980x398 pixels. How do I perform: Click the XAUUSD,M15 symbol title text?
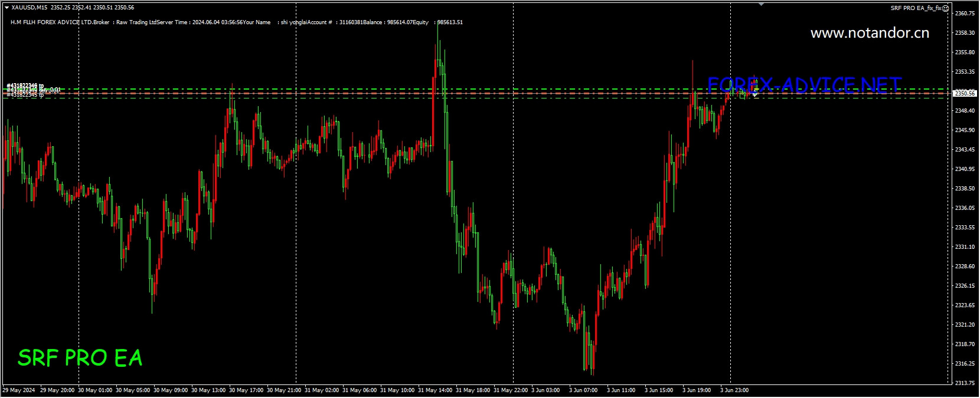[30, 8]
